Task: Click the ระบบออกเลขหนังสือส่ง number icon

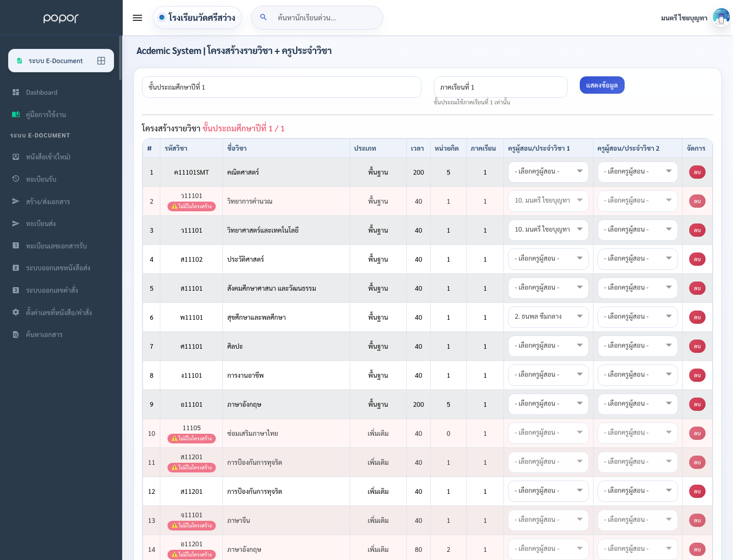Action: (x=16, y=268)
